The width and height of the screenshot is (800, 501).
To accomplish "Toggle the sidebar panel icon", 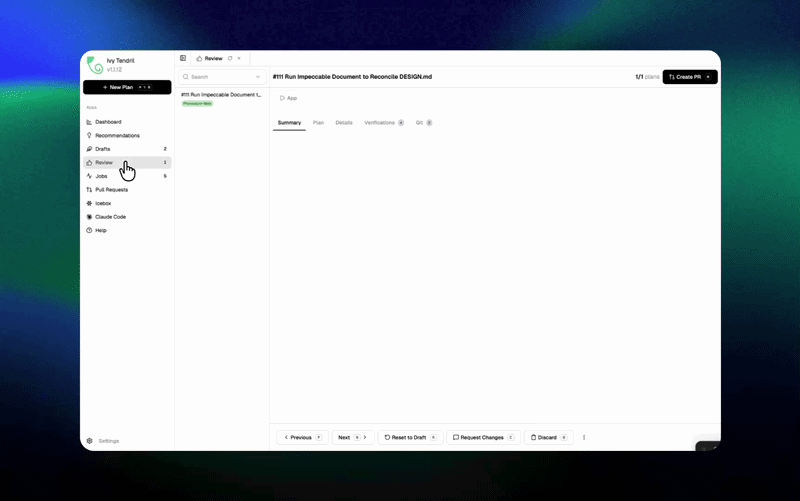I will (x=183, y=58).
